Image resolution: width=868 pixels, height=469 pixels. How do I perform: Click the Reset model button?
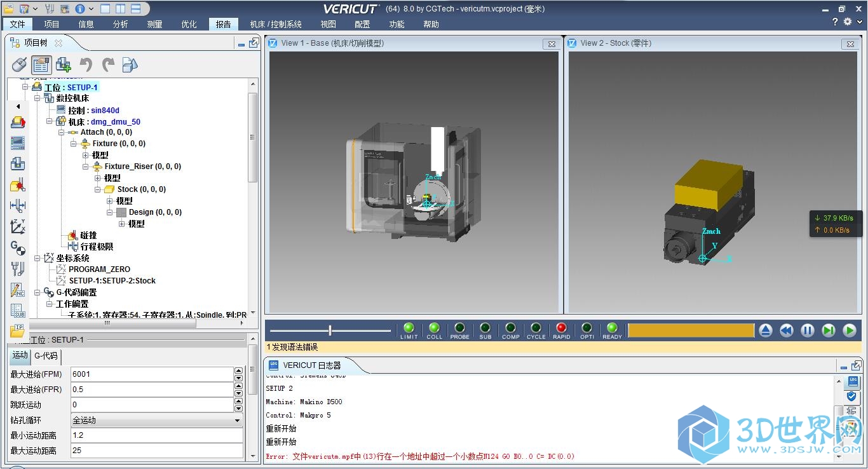(766, 330)
